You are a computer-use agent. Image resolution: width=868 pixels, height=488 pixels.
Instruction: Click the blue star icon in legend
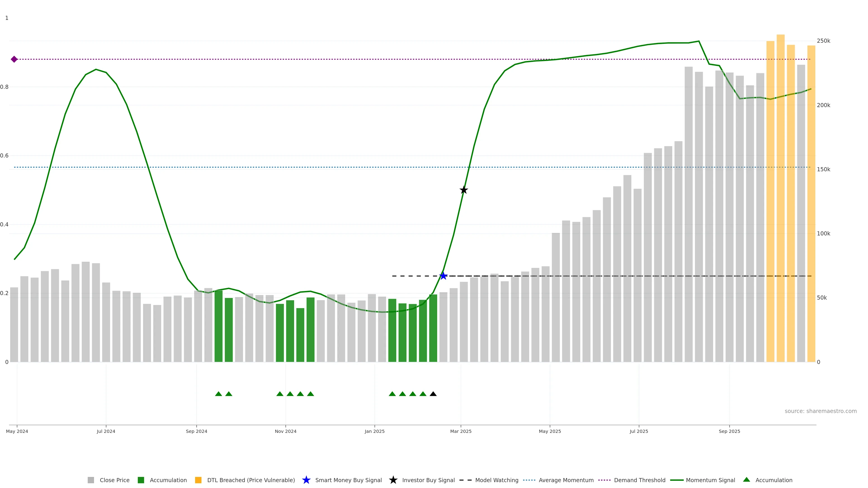(x=306, y=480)
